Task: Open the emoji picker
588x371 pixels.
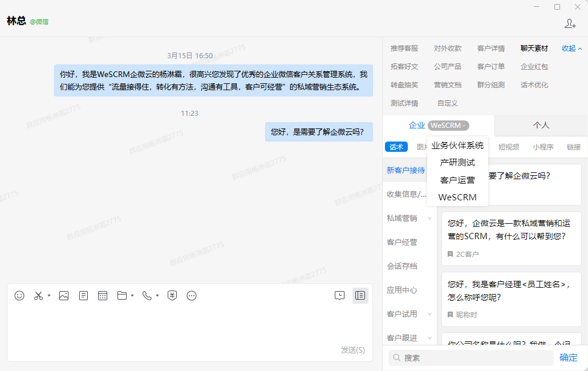Action: (x=19, y=296)
